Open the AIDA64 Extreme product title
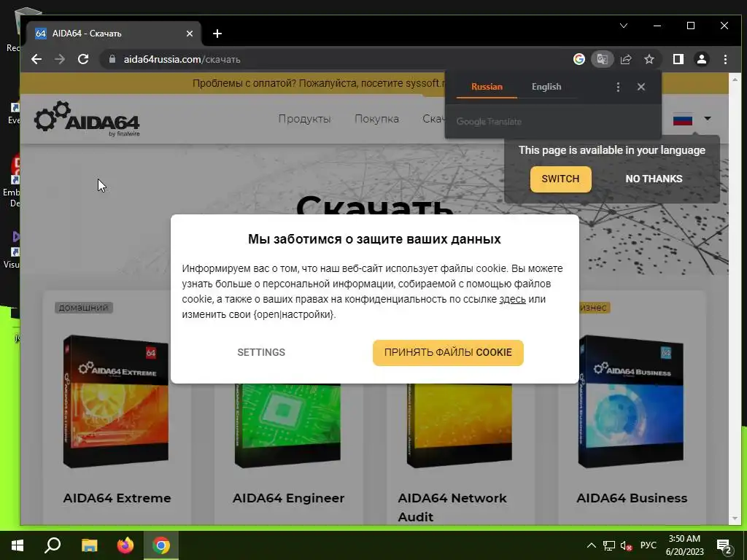 point(117,497)
